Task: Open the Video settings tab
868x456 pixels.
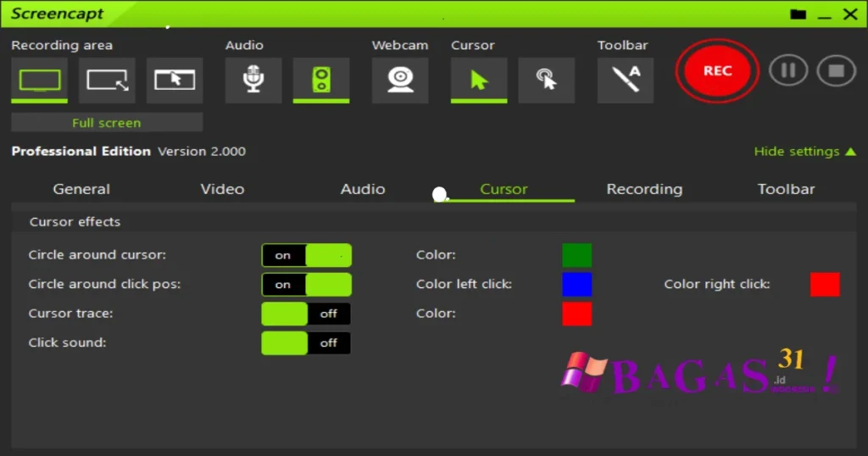Action: coord(222,189)
